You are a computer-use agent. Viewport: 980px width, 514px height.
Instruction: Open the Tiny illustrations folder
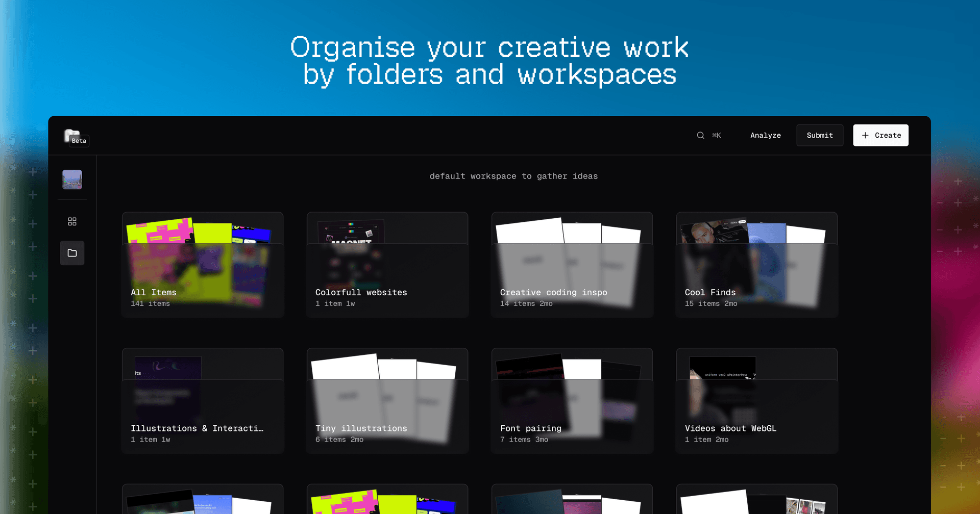[x=387, y=401]
